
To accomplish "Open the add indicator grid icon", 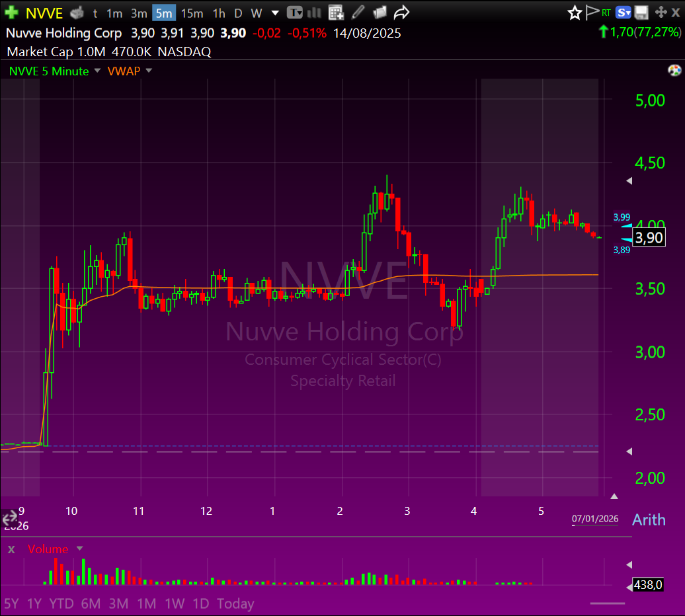I will pyautogui.click(x=336, y=13).
